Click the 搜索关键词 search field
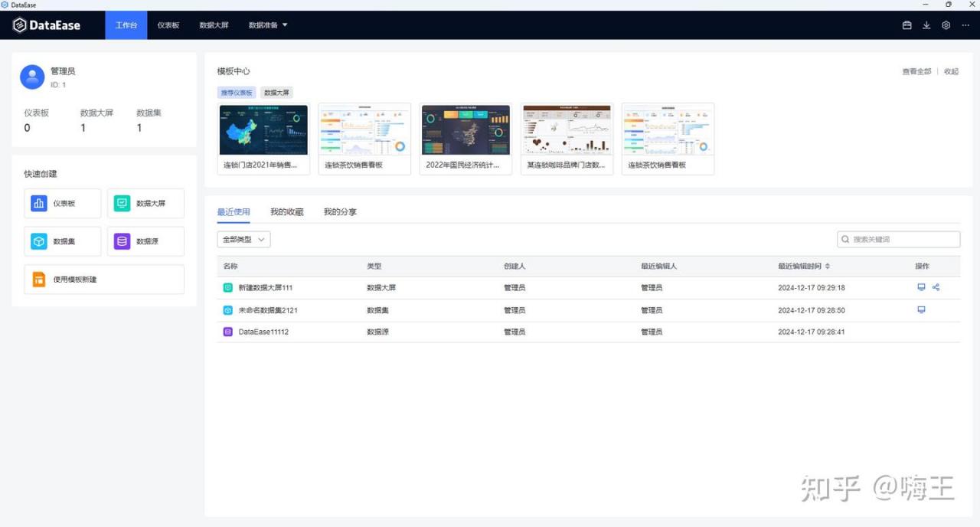This screenshot has width=980, height=527. (x=898, y=240)
